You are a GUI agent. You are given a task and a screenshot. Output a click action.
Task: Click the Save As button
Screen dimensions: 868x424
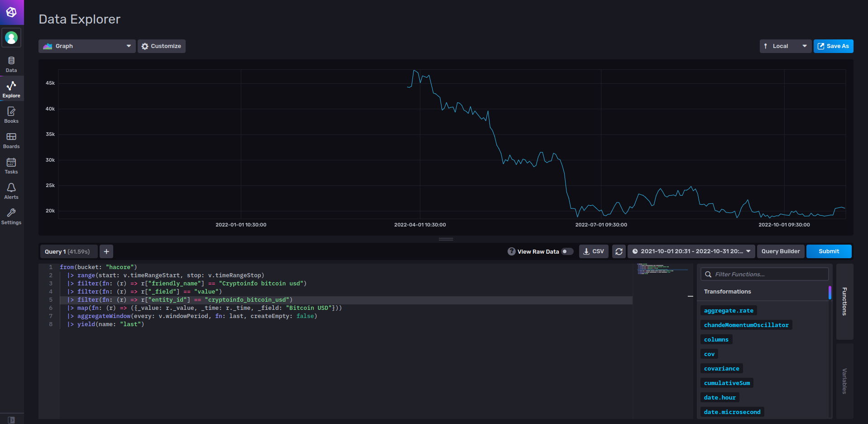click(834, 46)
